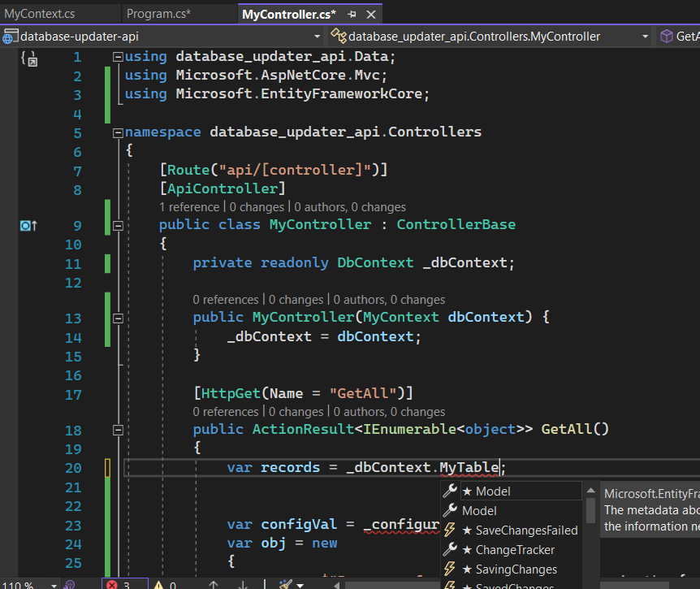Click the MyContext parameter type on line 13
This screenshot has height=589, width=700.
point(401,317)
